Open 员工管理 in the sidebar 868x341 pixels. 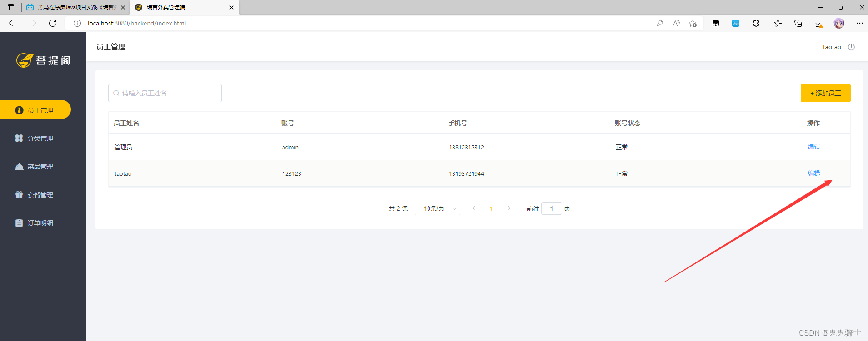(x=35, y=110)
